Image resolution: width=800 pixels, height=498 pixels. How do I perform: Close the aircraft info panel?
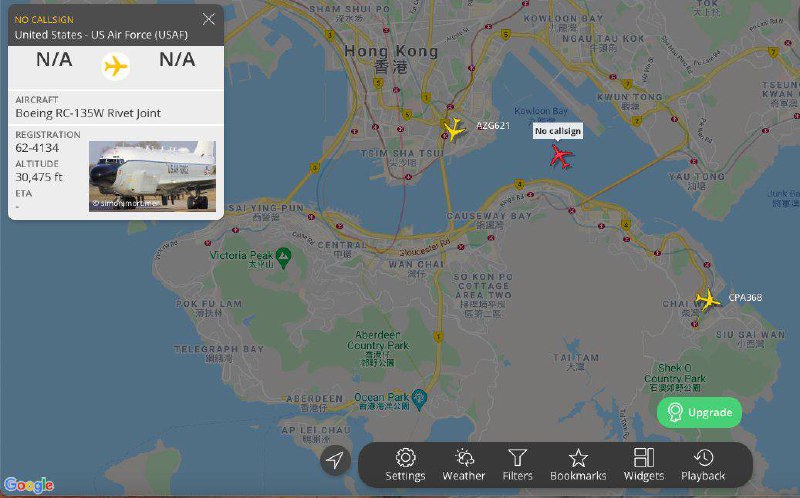point(208,19)
